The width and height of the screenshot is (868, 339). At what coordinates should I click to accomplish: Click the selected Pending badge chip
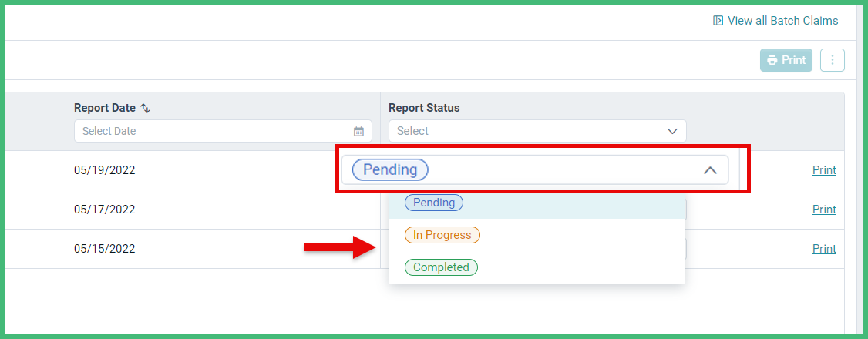[x=390, y=169]
